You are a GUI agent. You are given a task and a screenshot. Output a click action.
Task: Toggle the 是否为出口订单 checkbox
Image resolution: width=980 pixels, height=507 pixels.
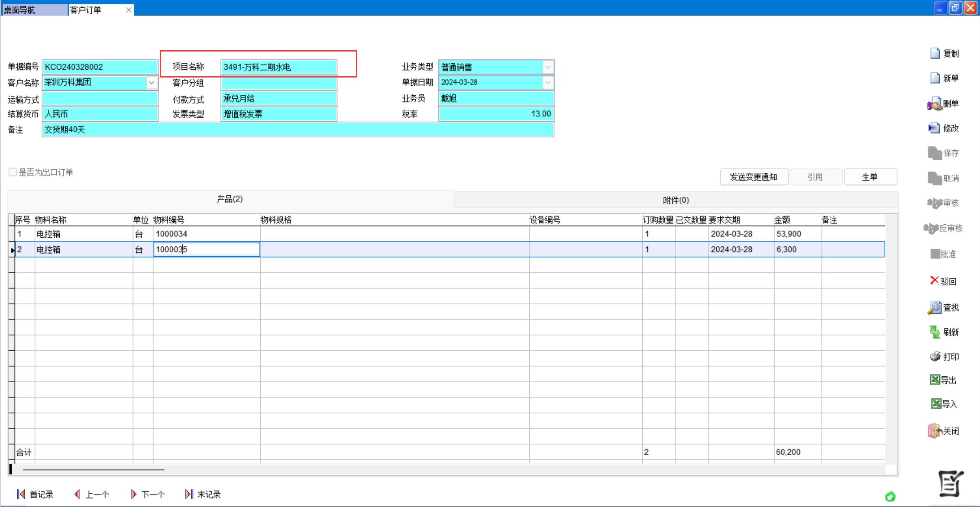click(13, 172)
